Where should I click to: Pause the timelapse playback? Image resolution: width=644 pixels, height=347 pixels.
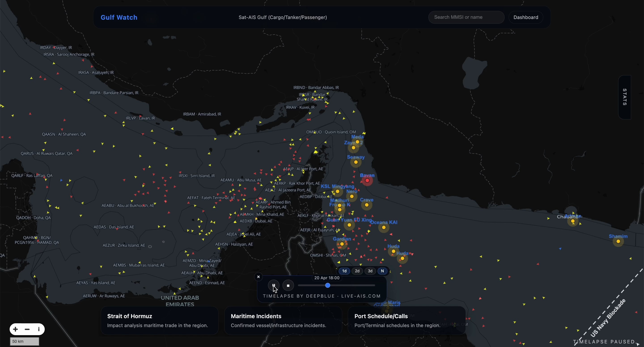273,285
